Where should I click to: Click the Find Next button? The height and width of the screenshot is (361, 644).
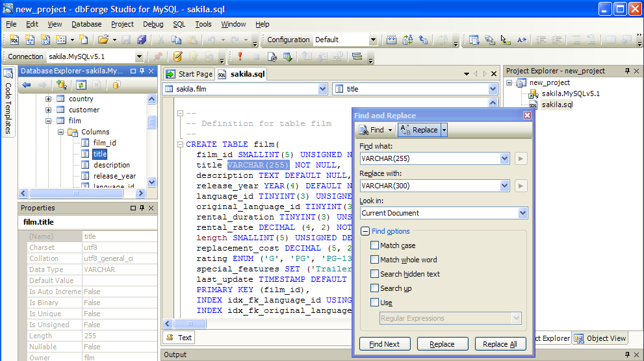tap(385, 344)
